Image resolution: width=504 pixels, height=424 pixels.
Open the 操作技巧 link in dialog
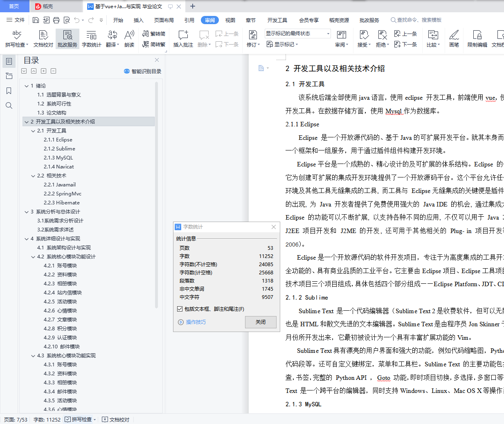[x=192, y=322]
